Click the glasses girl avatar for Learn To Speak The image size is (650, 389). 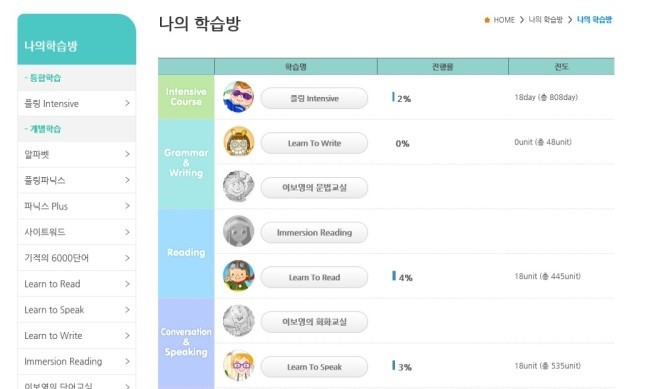pos(238,366)
